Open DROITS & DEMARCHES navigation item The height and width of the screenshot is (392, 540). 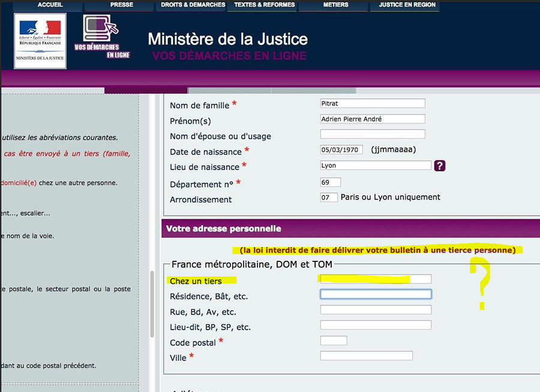click(x=191, y=5)
